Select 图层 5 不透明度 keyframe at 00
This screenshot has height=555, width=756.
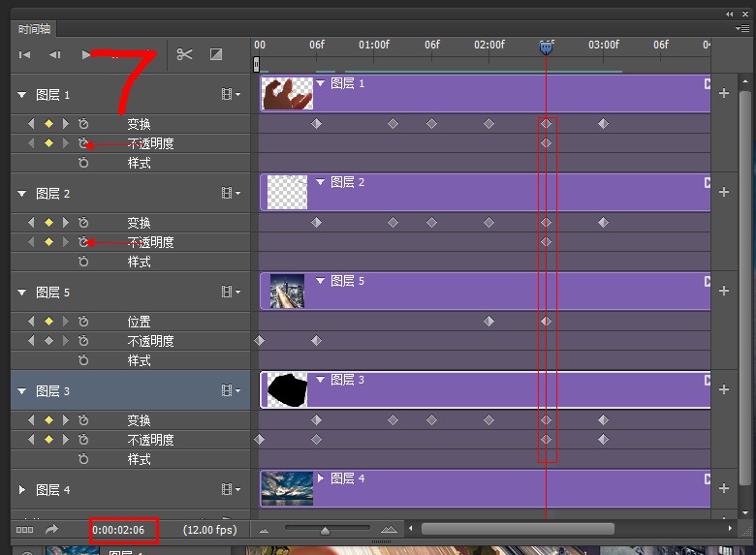[x=260, y=341]
